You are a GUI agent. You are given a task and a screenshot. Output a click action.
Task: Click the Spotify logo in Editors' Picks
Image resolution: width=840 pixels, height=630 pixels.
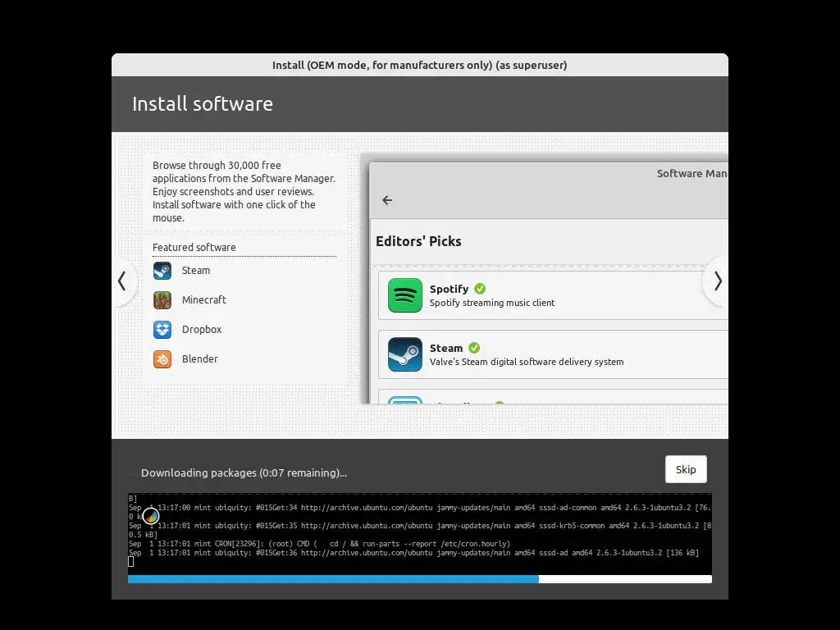pyautogui.click(x=405, y=295)
